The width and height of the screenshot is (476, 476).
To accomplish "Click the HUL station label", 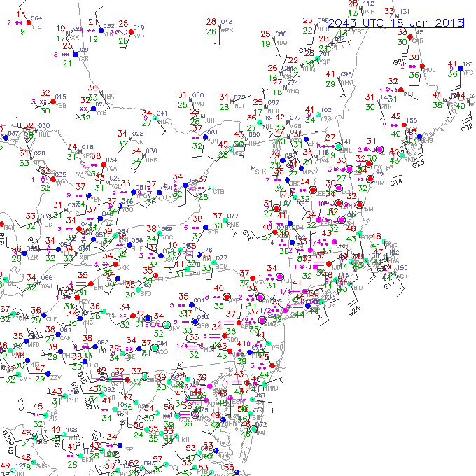I will [x=430, y=70].
